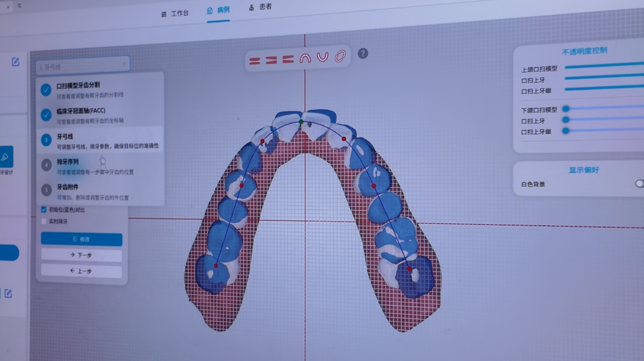Click the edit pencil icon at top left
This screenshot has width=644, height=361.
tap(16, 62)
